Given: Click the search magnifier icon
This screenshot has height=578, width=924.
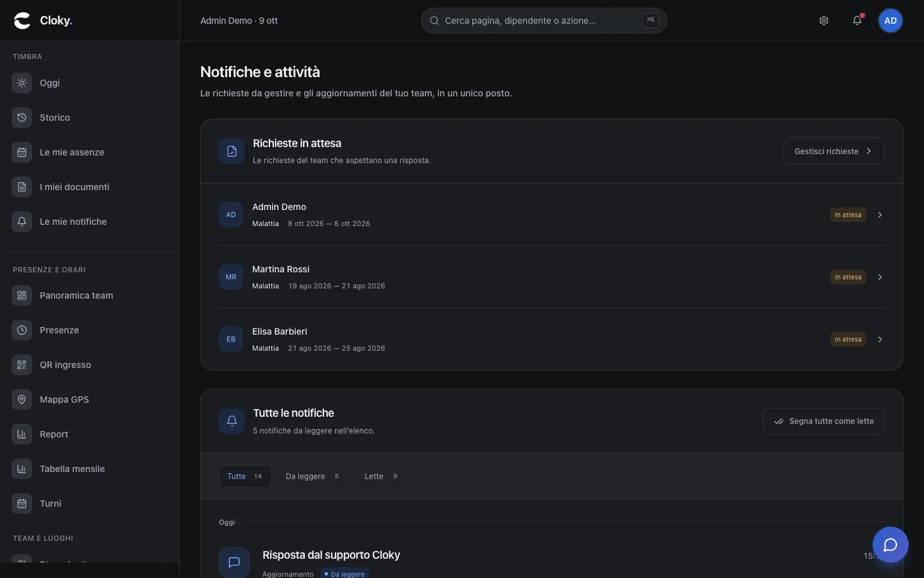Looking at the screenshot, I should (x=434, y=21).
